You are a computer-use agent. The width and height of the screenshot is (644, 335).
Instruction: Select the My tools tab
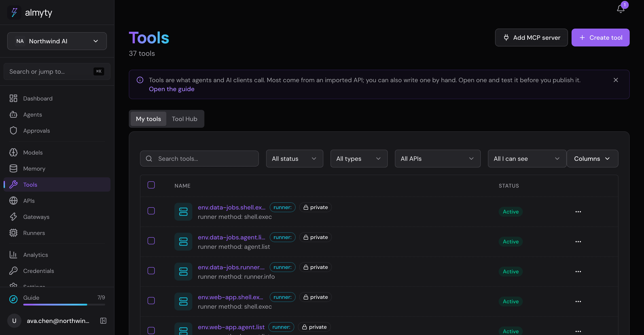(148, 119)
